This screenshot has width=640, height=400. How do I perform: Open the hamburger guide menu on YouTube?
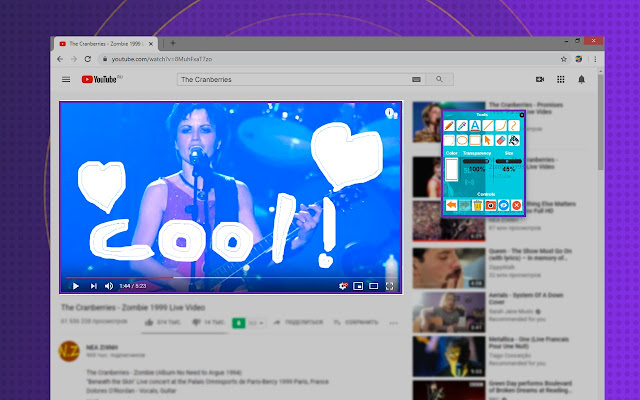coord(66,80)
